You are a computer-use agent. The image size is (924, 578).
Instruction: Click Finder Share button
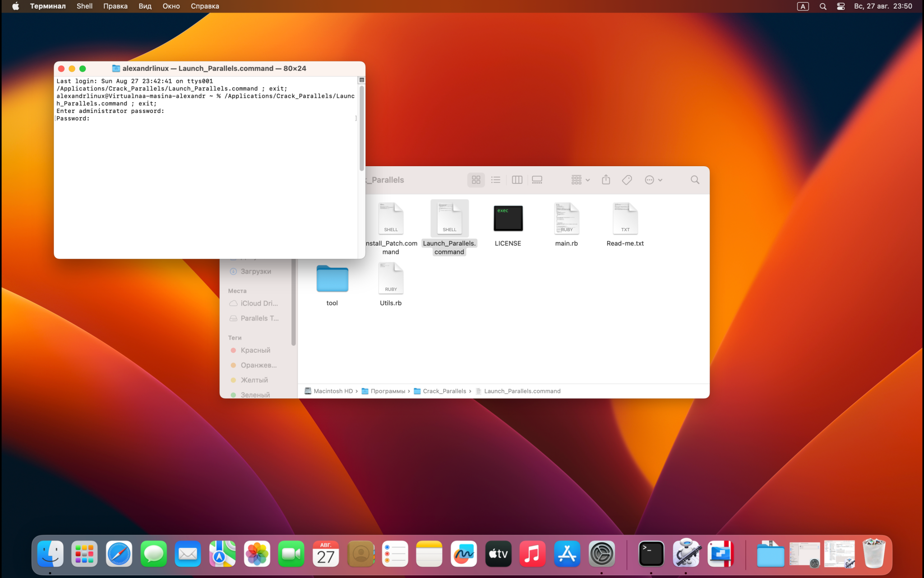click(606, 180)
